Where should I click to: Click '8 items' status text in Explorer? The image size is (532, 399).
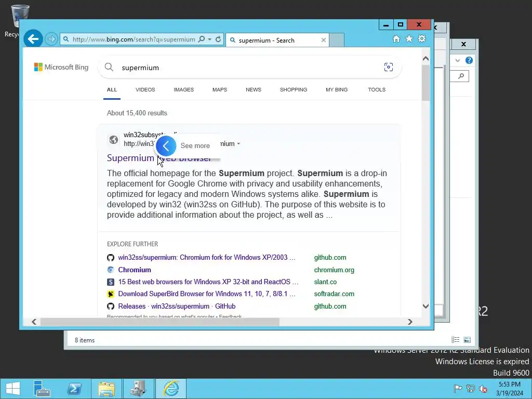(x=85, y=340)
